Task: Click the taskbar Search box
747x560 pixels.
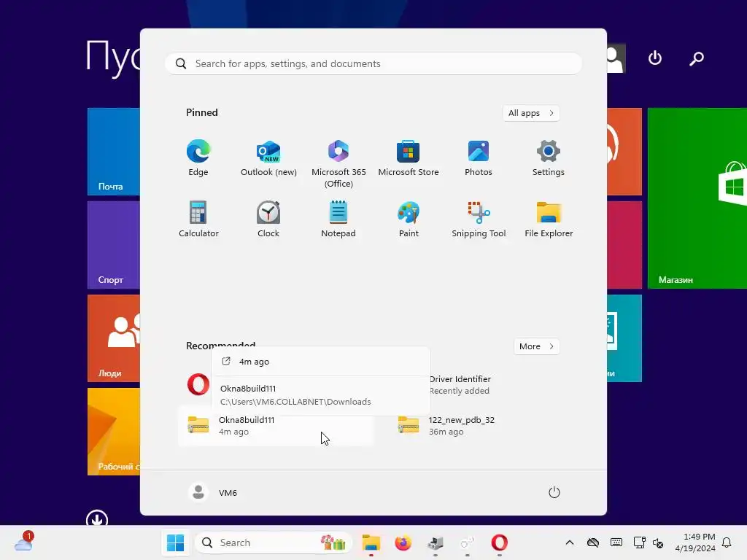Action: (x=274, y=542)
